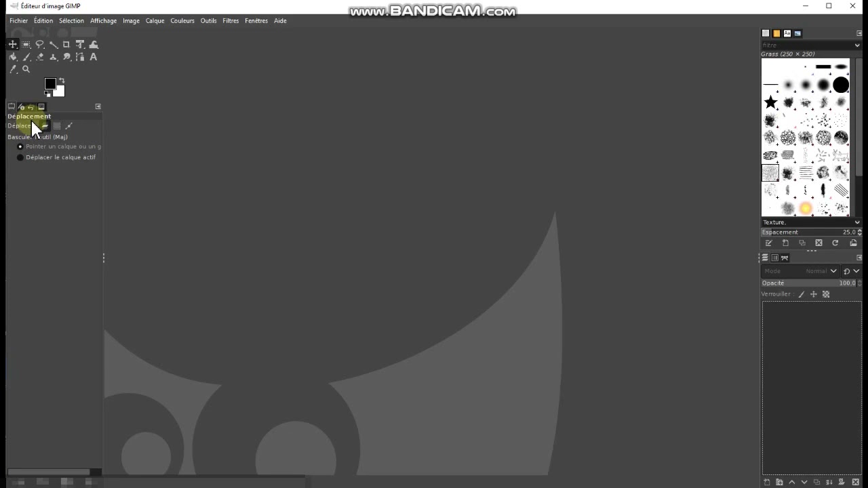Screen dimensions: 868x488
Task: Reset colors to default black and white
Action: pos(47,94)
